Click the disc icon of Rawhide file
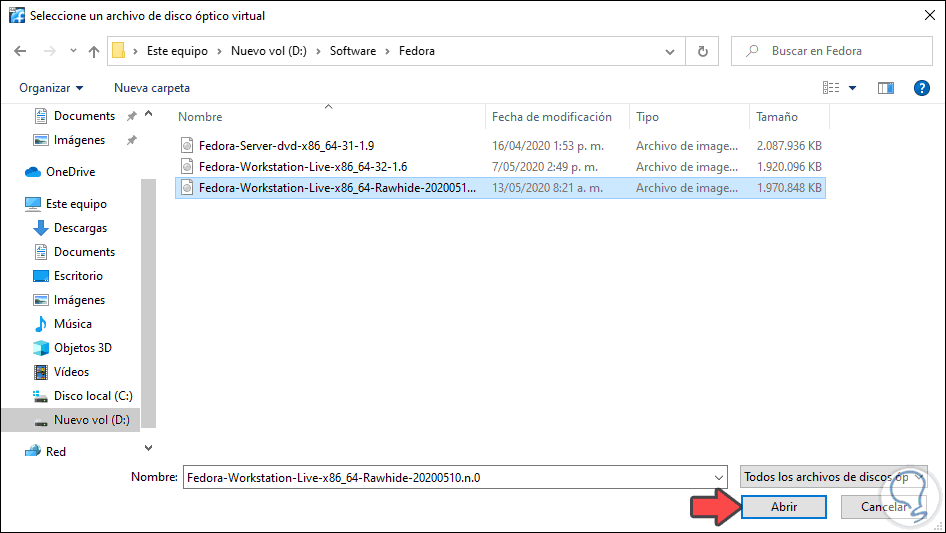This screenshot has width=946, height=533. [187, 188]
